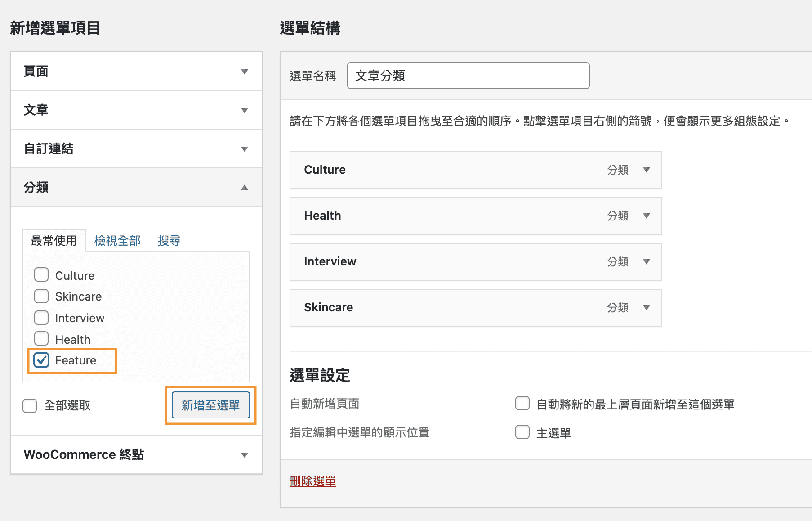Check the Culture category checkbox
Image resolution: width=812 pixels, height=521 pixels.
click(41, 275)
